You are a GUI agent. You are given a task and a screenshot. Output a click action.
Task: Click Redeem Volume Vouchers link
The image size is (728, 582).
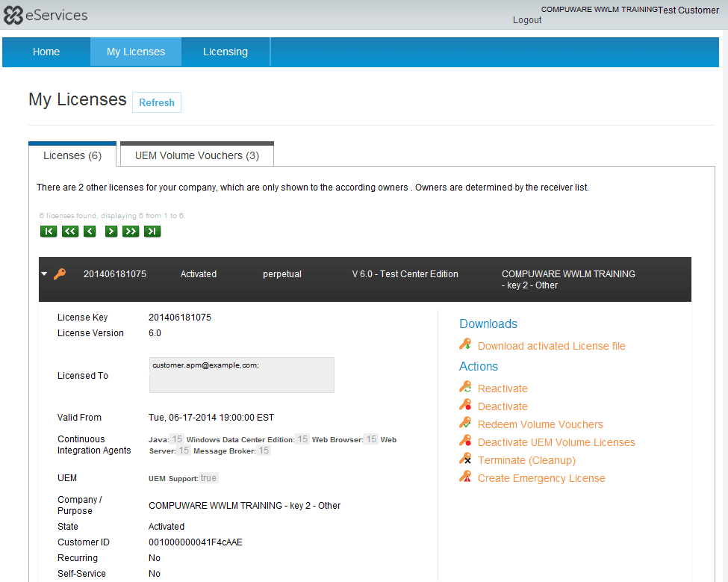[x=540, y=424]
